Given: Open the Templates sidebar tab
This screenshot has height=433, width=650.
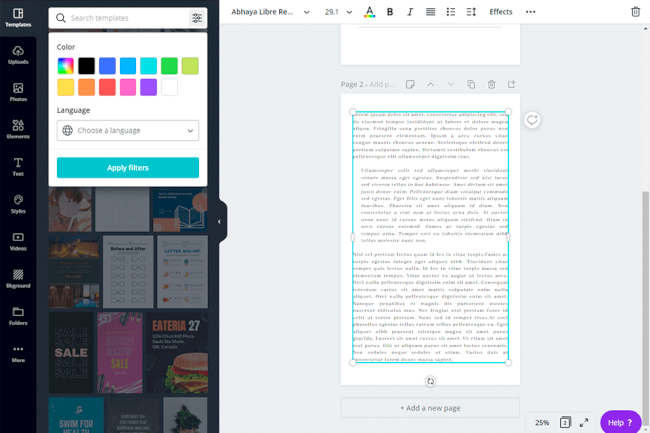Looking at the screenshot, I should click(x=18, y=18).
